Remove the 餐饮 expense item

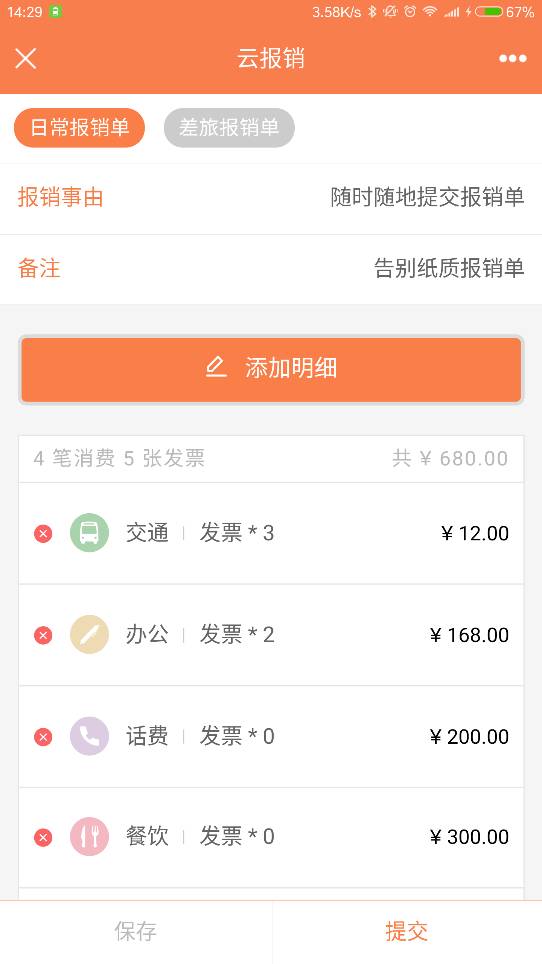tap(43, 837)
